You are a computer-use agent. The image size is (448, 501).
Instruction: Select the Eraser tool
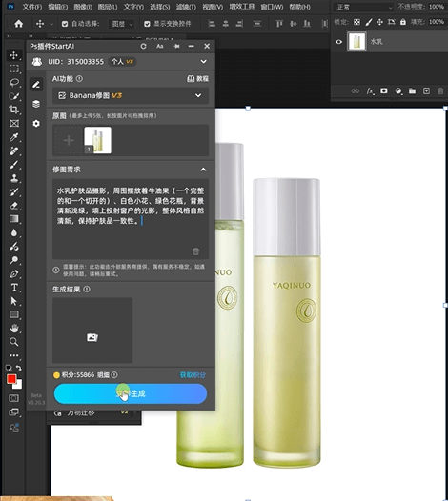[x=13, y=206]
